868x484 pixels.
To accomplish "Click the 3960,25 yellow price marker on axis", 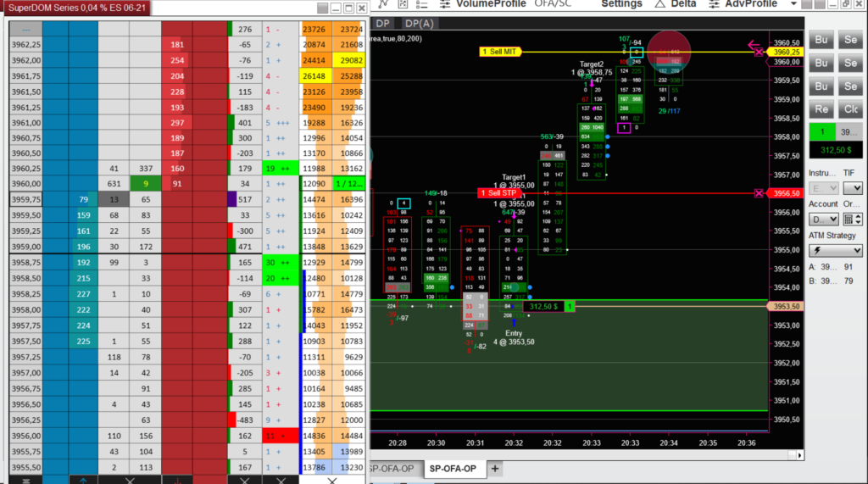I will [786, 52].
